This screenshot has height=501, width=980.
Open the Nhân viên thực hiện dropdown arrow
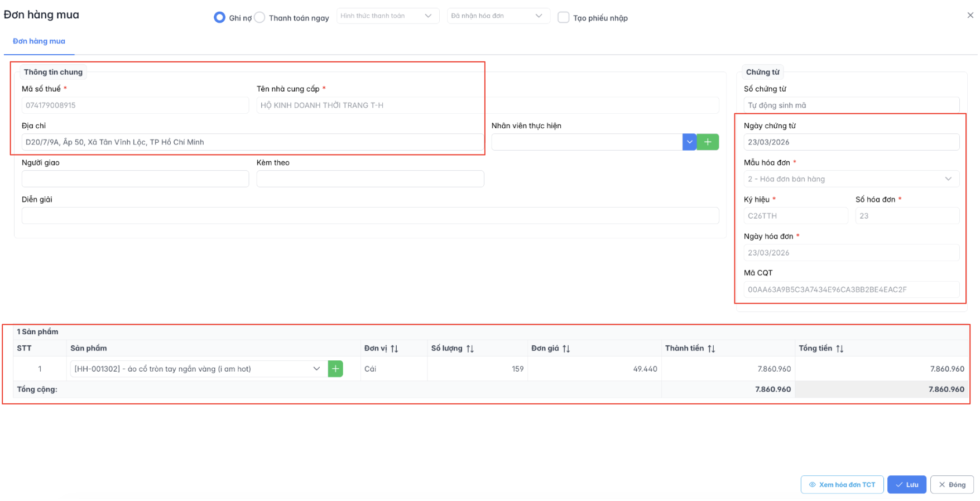tap(689, 142)
